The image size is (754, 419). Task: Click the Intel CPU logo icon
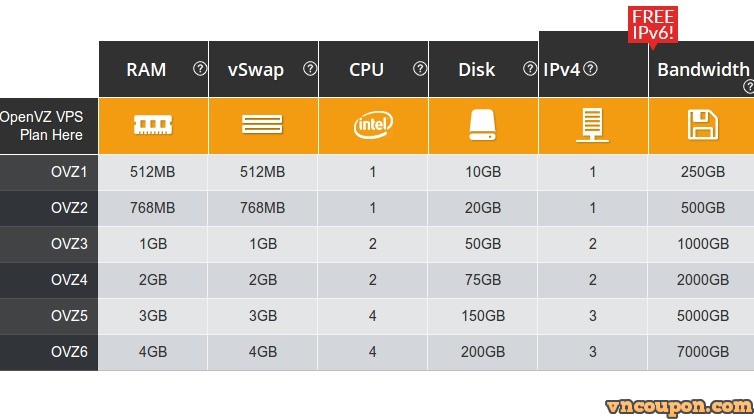click(x=373, y=125)
